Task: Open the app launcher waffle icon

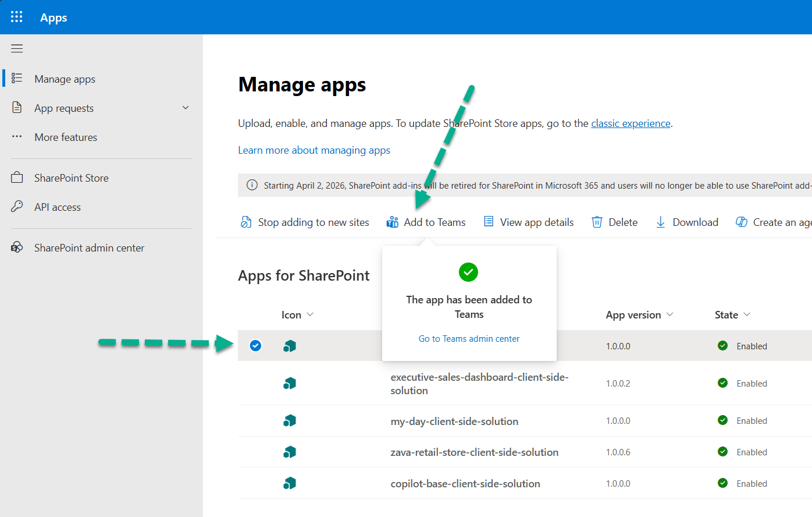Action: point(17,17)
